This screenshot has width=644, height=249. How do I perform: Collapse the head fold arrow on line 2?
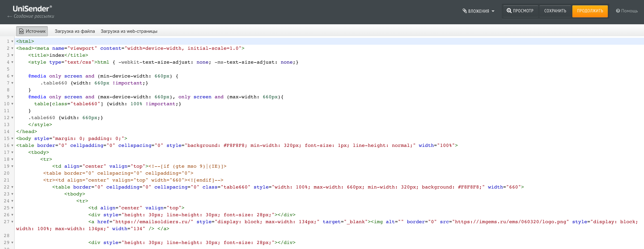12,48
